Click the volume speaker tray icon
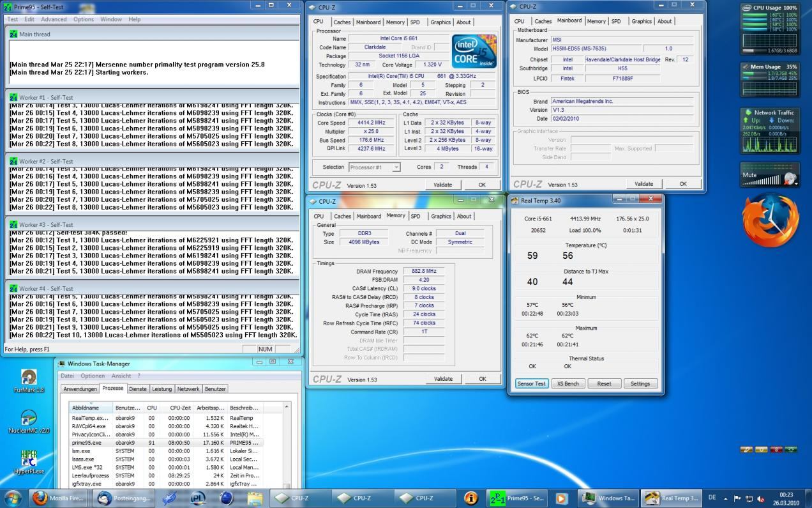This screenshot has width=812, height=508. (x=761, y=498)
